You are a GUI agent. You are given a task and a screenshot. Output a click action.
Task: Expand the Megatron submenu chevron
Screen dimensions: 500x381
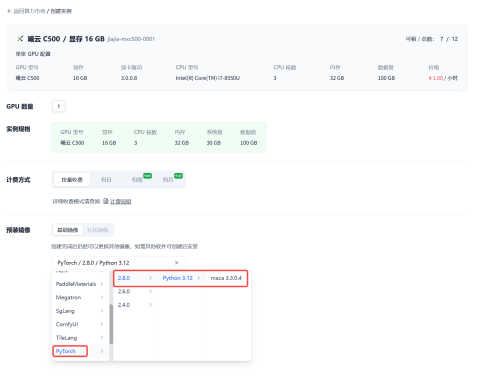point(102,297)
